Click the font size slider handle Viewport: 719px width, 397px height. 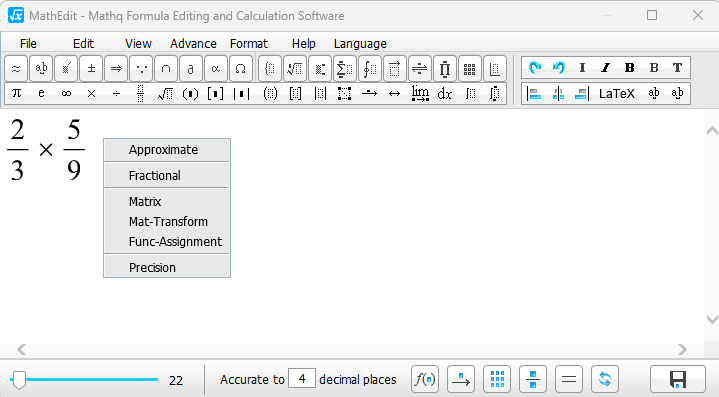(x=19, y=380)
